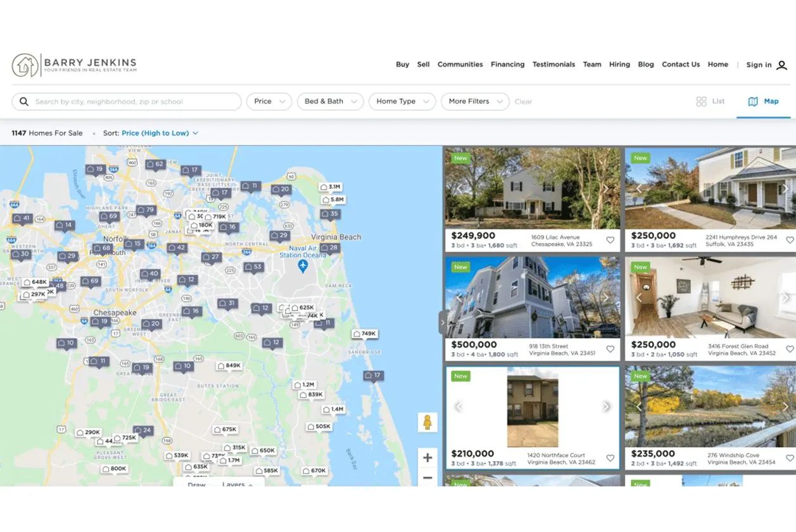Show previous photo of 276 Windship Cove listing
Viewport: 796px width, 532px height.
point(639,407)
